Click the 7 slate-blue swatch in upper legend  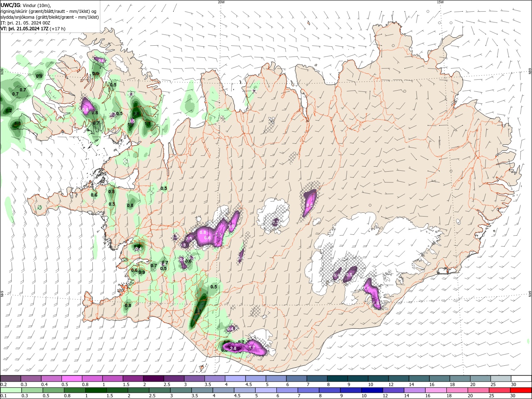click(317, 378)
